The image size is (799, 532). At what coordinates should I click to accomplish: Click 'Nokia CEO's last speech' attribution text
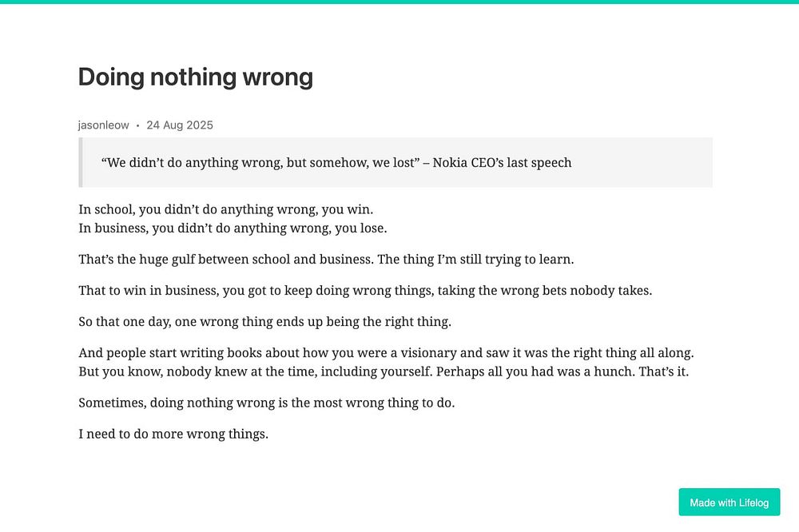[503, 163]
